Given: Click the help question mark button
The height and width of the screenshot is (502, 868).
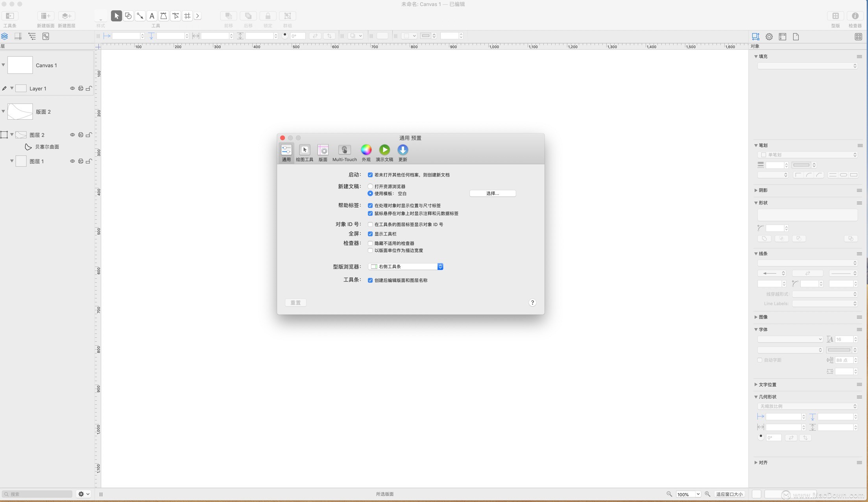Looking at the screenshot, I should point(532,303).
